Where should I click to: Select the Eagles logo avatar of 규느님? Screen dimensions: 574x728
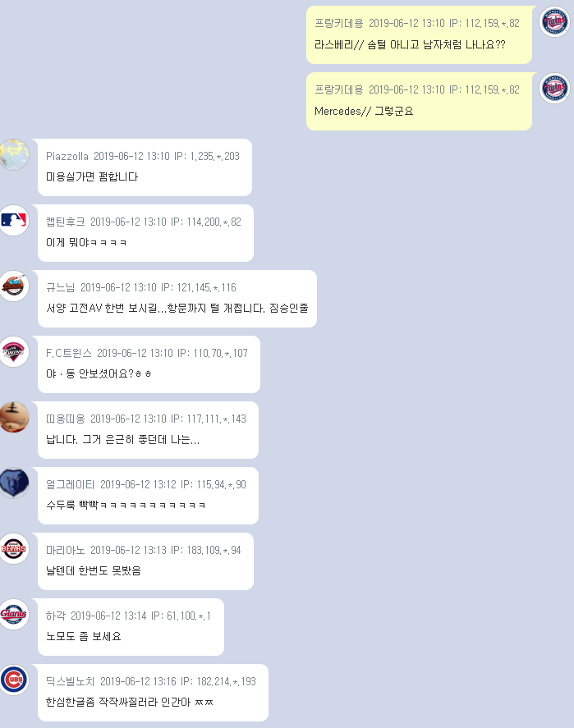pyautogui.click(x=14, y=286)
